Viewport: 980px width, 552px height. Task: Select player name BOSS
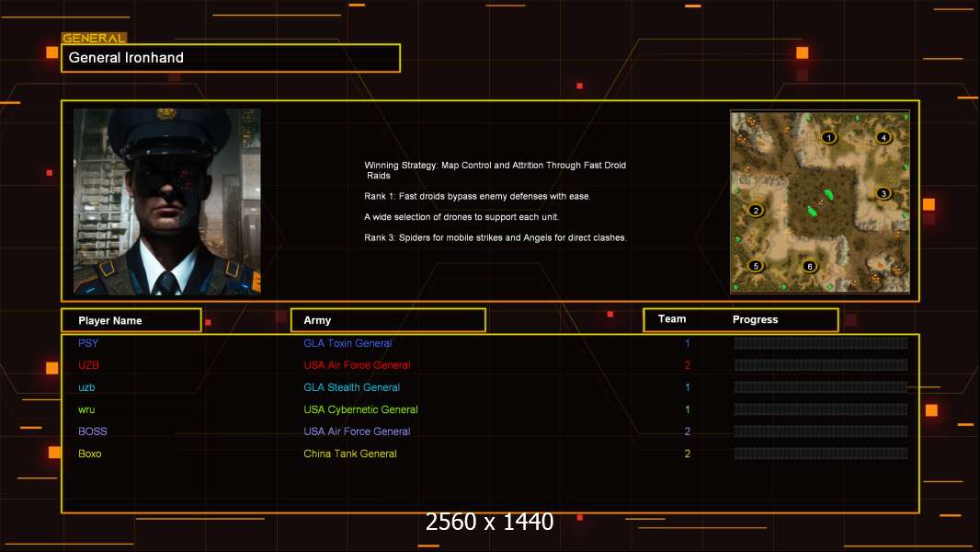point(93,431)
